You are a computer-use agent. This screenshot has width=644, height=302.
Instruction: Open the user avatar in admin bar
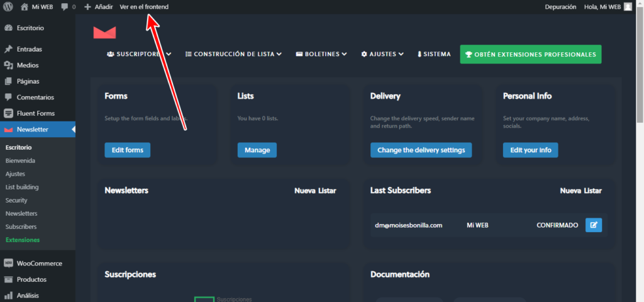click(x=628, y=6)
